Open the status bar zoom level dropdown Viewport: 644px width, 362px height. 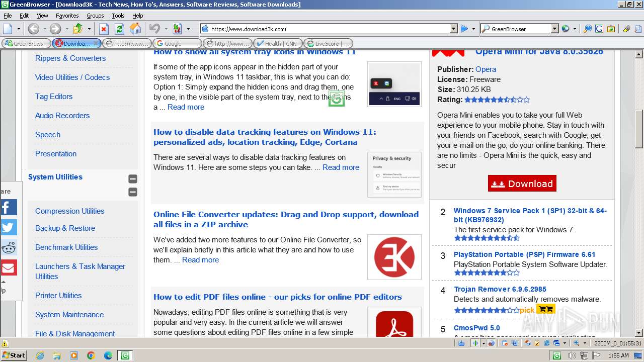pyautogui.click(x=585, y=343)
